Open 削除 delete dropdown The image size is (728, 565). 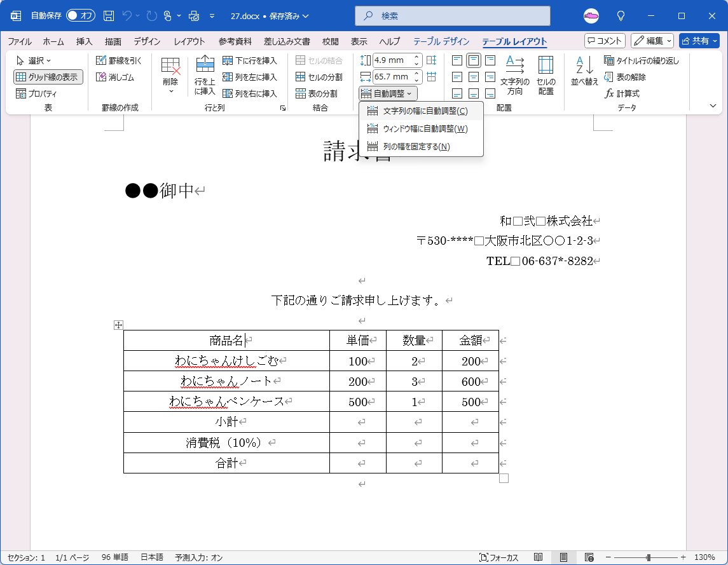tap(170, 75)
